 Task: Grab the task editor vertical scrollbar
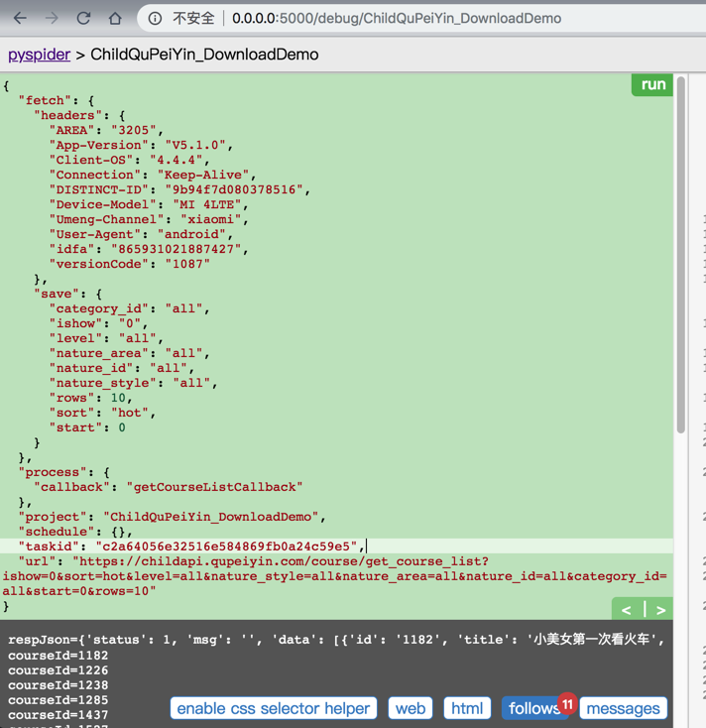click(x=681, y=255)
